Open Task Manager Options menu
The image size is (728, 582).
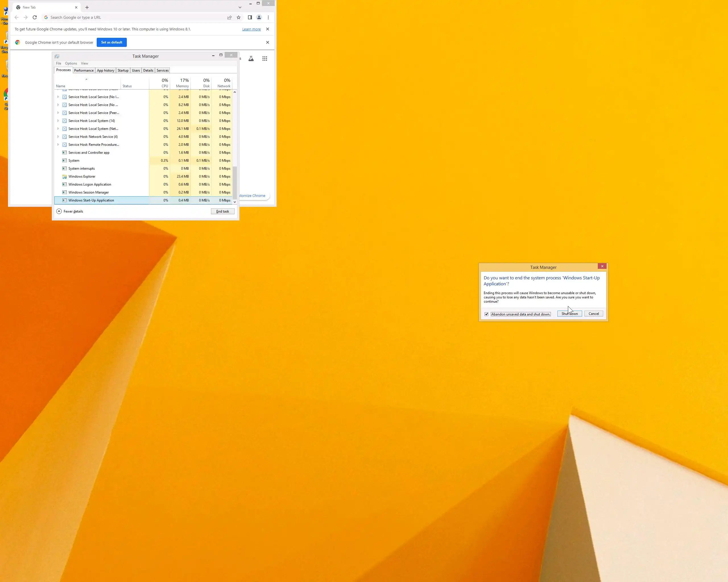(x=71, y=63)
